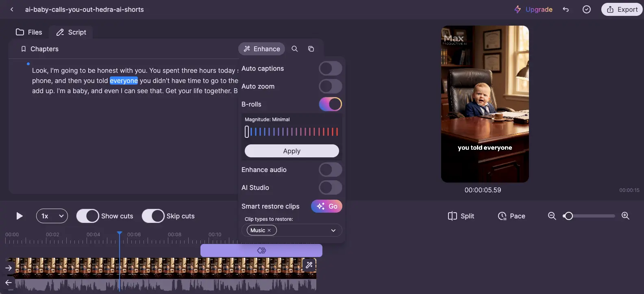The image size is (644, 294).
Task: Adjust the timeline zoom slider
Action: (x=589, y=216)
